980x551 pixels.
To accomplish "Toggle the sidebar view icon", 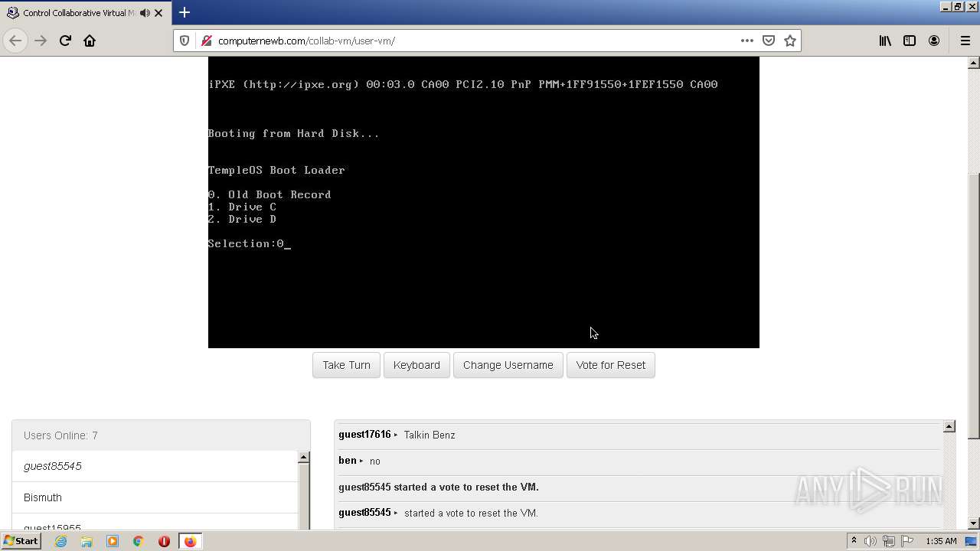I will 910,41.
